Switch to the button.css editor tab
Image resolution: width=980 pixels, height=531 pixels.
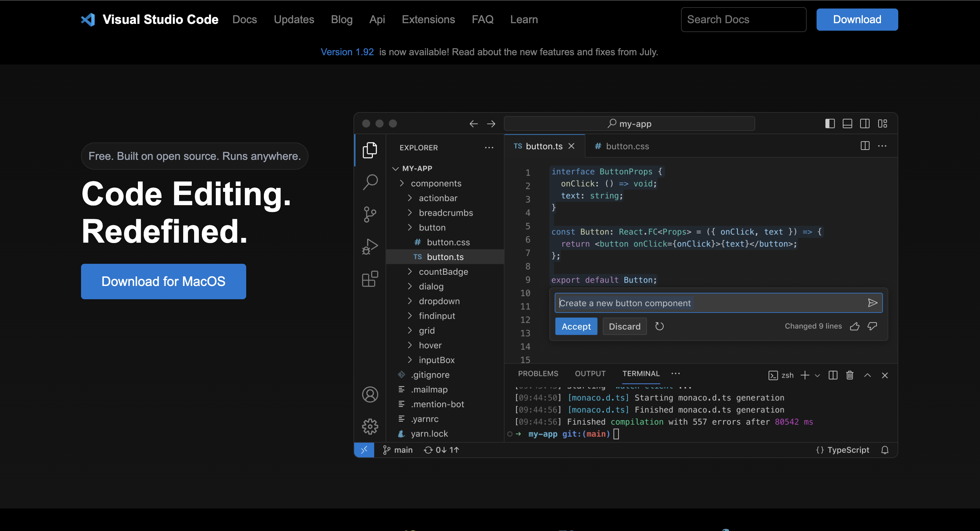click(x=627, y=146)
